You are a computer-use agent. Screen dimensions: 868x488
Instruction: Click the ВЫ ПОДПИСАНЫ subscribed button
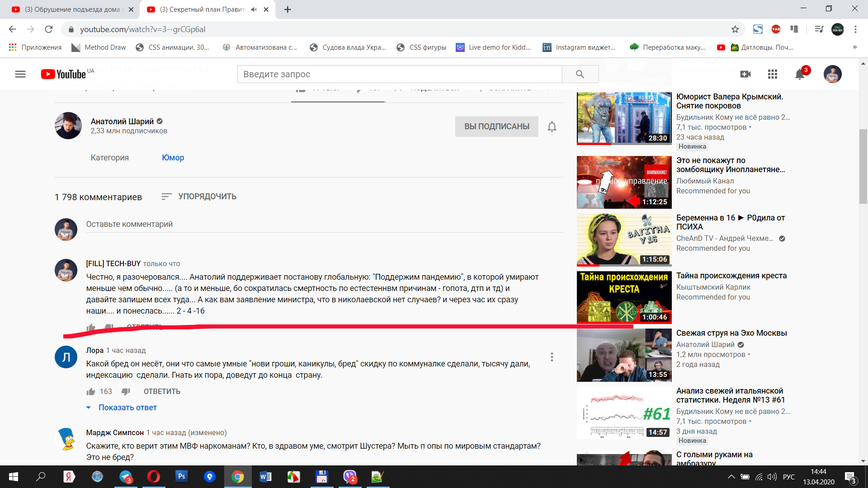click(x=497, y=127)
